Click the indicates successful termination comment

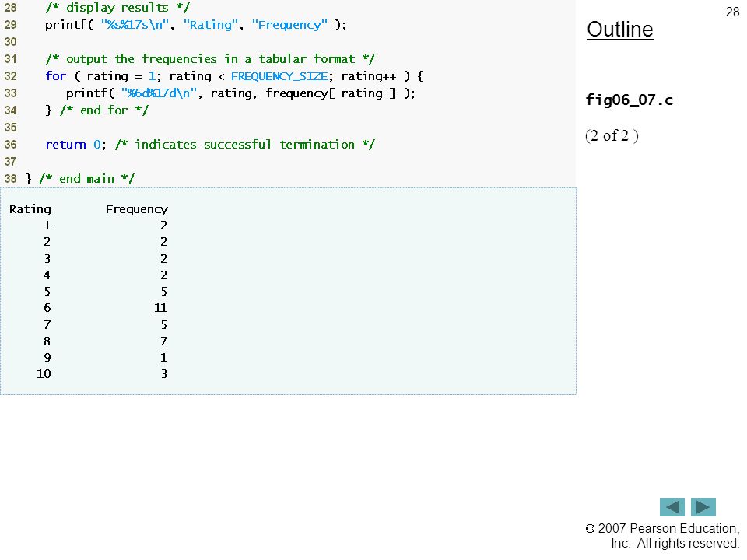(245, 145)
